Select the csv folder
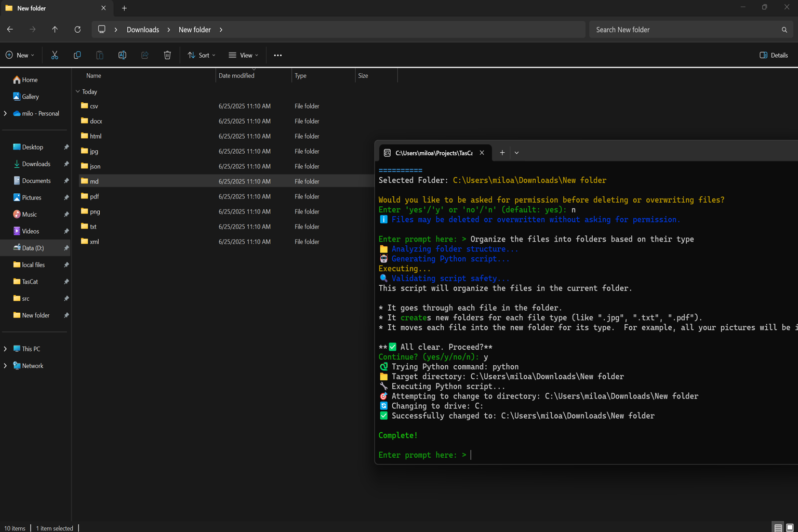The height and width of the screenshot is (532, 798). [x=94, y=106]
